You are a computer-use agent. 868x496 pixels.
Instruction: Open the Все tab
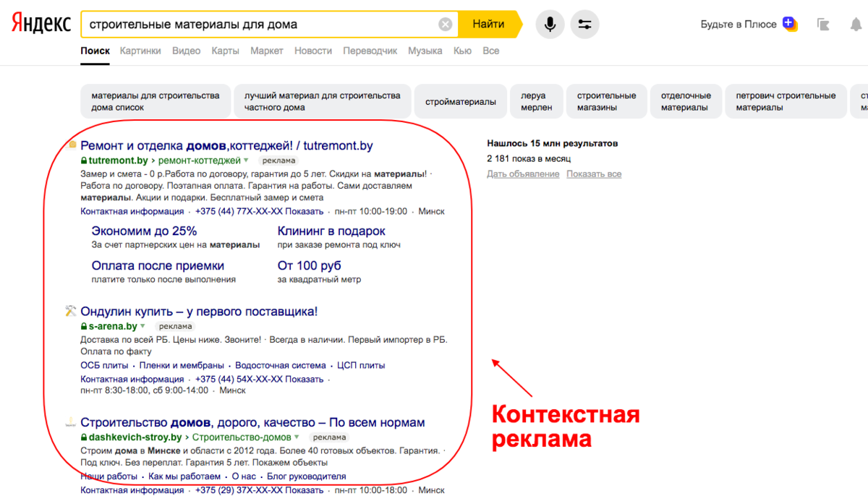click(491, 51)
